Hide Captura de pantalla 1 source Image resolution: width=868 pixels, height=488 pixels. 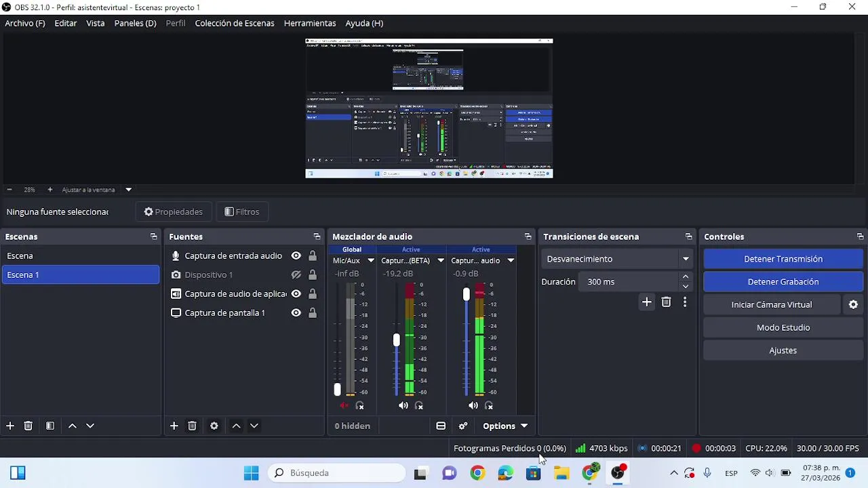[296, 312]
